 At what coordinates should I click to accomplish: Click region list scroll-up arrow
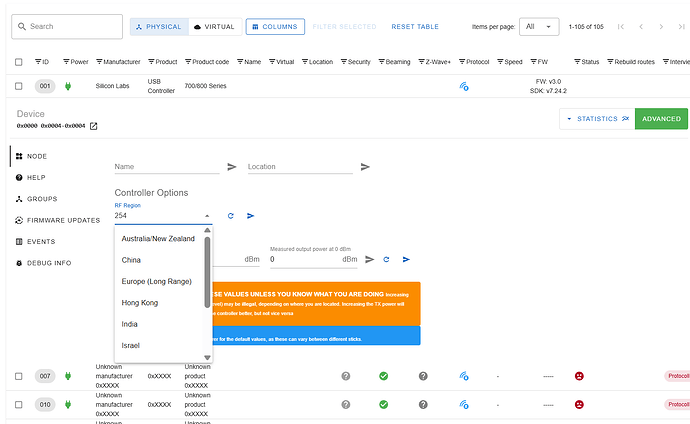click(207, 230)
